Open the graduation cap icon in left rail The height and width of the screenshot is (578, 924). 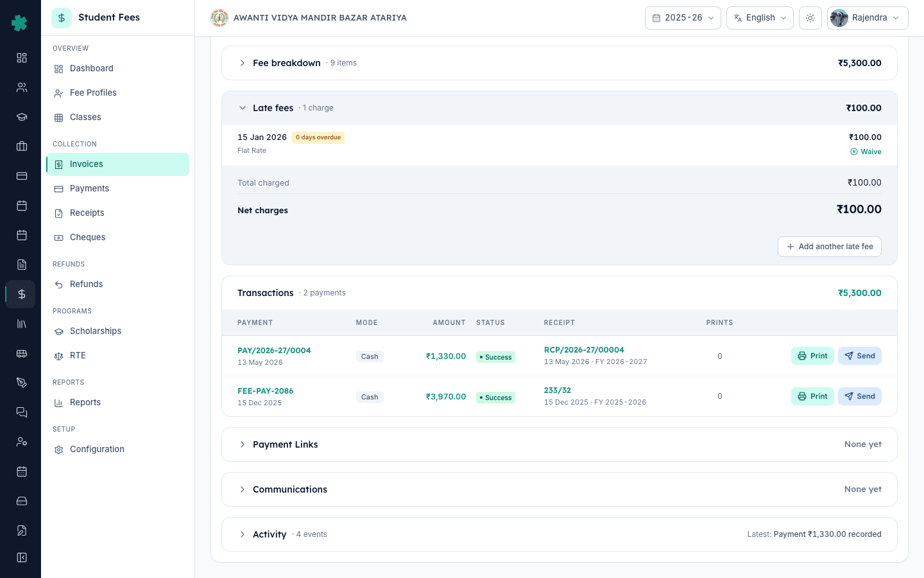click(22, 117)
